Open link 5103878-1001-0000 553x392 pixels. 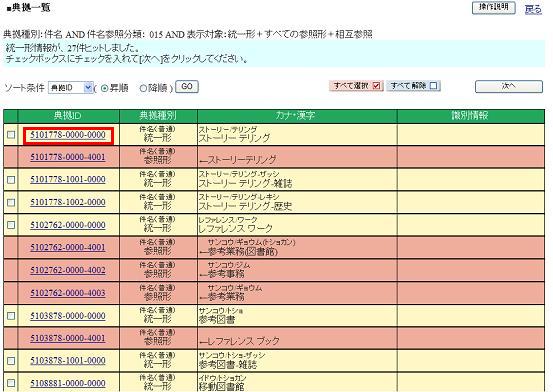(x=68, y=361)
